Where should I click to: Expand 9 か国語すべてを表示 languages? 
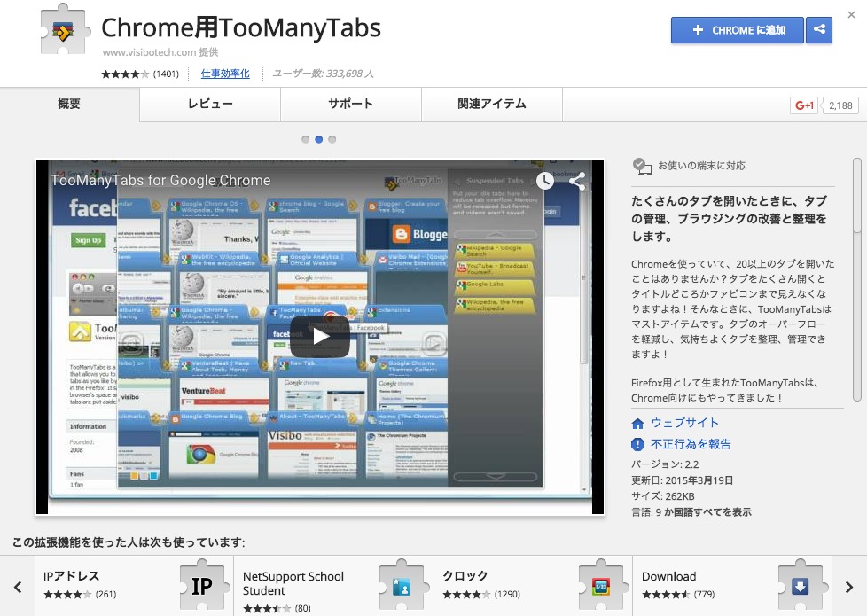703,512
